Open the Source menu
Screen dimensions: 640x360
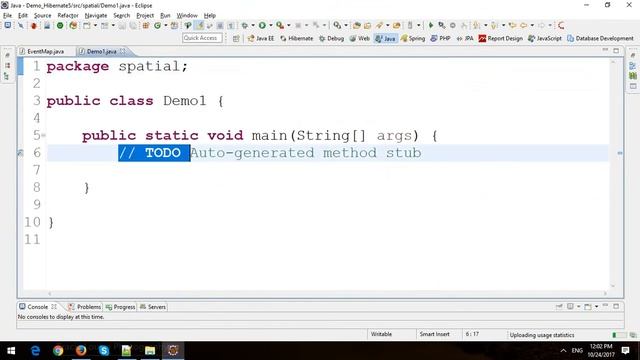coord(42,16)
